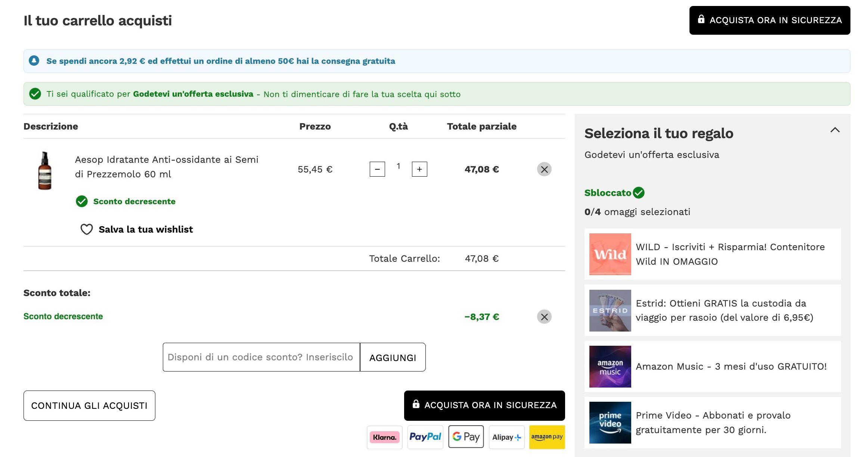
Task: Remove the Sconto decrescente discount
Action: (544, 317)
